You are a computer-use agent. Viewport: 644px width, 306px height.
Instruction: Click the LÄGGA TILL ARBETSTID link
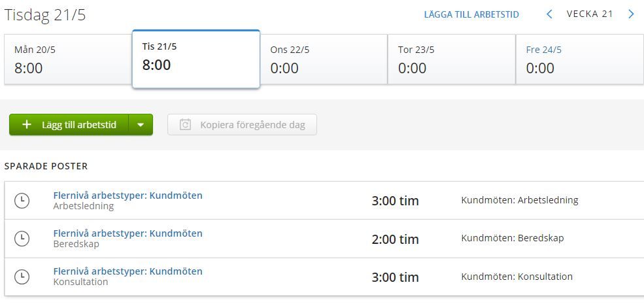tap(471, 14)
